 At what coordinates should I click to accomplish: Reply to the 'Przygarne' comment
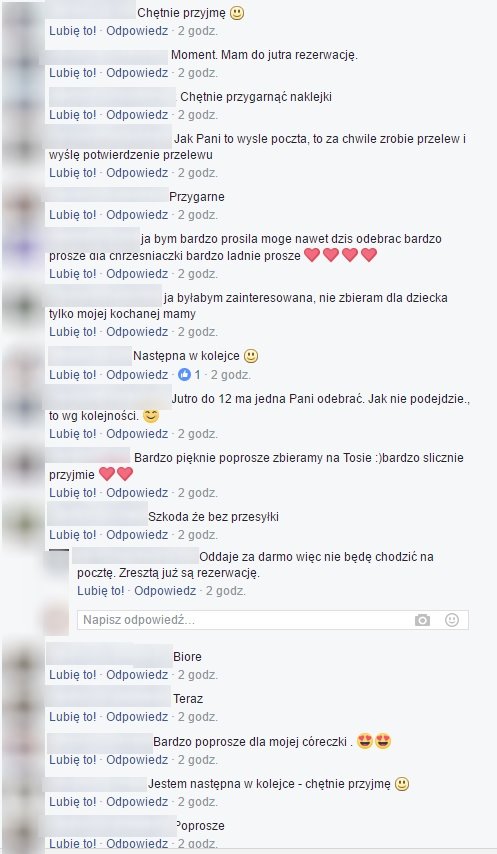pos(137,215)
